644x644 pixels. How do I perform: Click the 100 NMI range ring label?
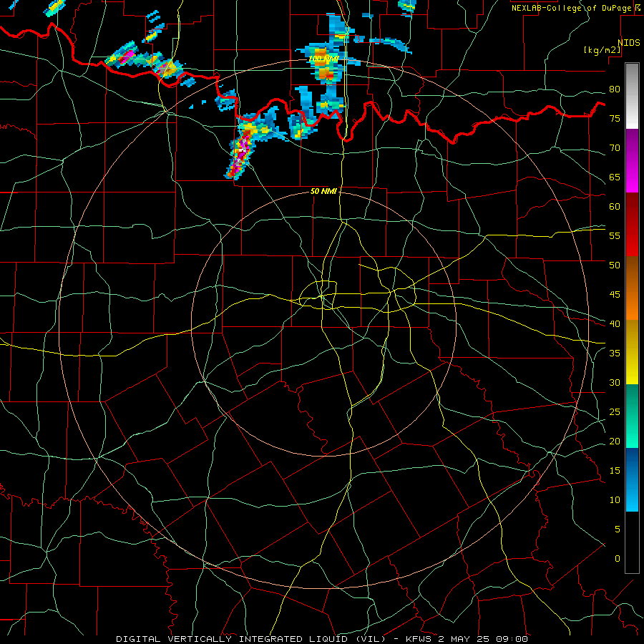pos(323,59)
